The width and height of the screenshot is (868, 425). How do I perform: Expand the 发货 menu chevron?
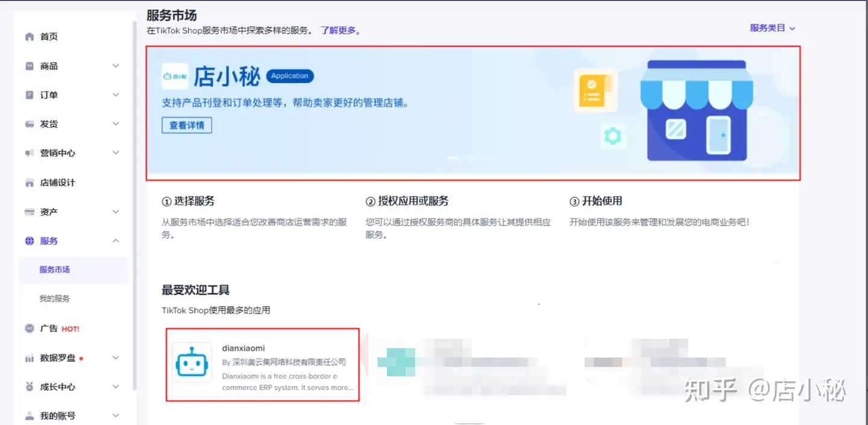point(116,124)
